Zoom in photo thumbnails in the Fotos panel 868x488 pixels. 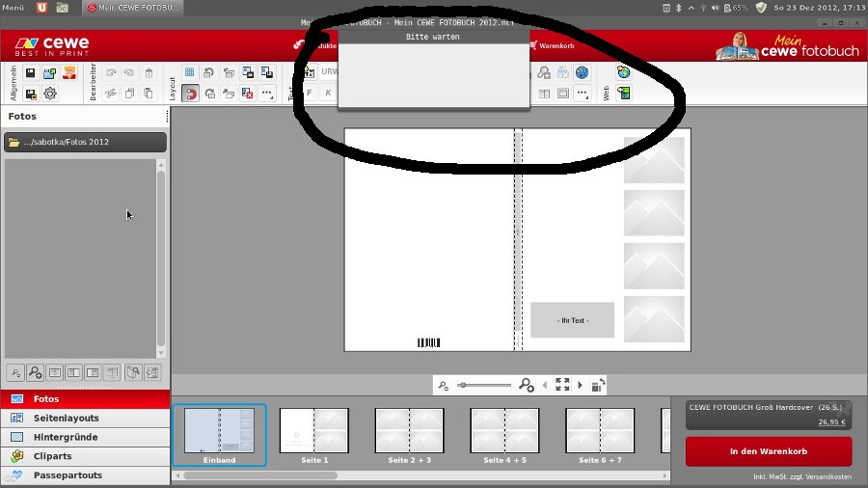tap(35, 373)
